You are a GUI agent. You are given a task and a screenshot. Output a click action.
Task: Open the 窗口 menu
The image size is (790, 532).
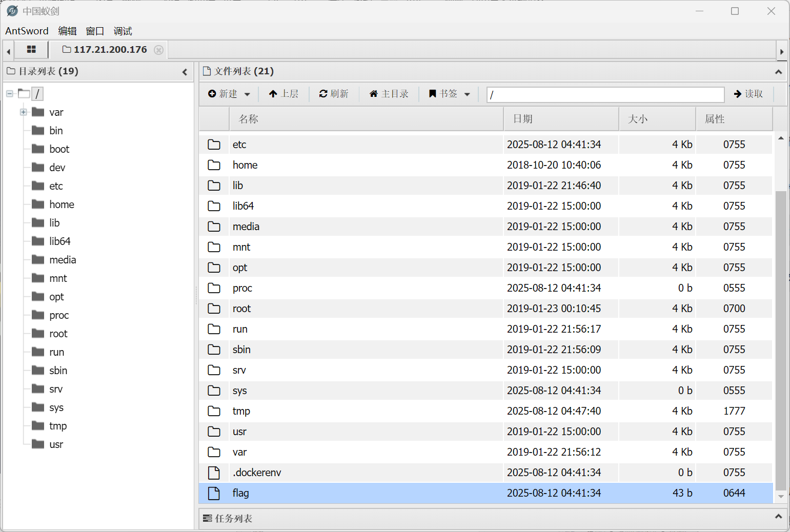coord(95,31)
